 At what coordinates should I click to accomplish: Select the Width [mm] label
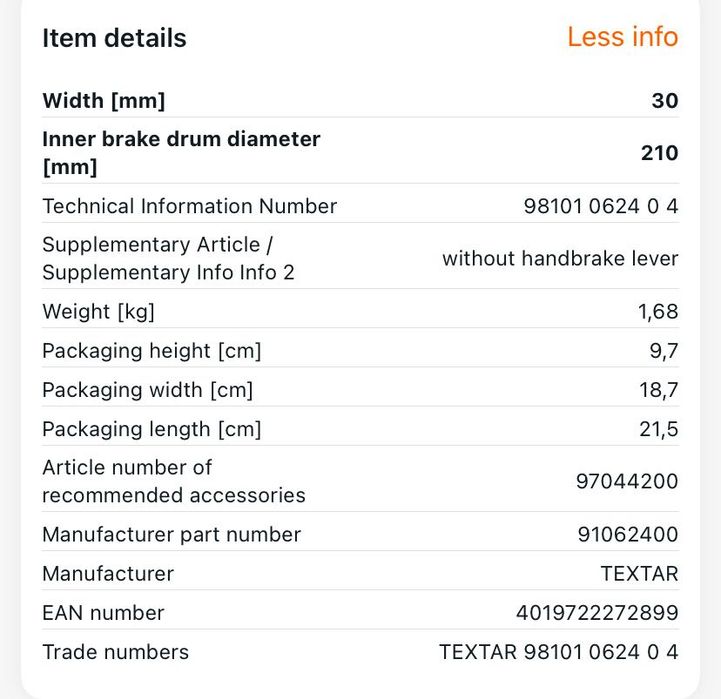pos(104,100)
